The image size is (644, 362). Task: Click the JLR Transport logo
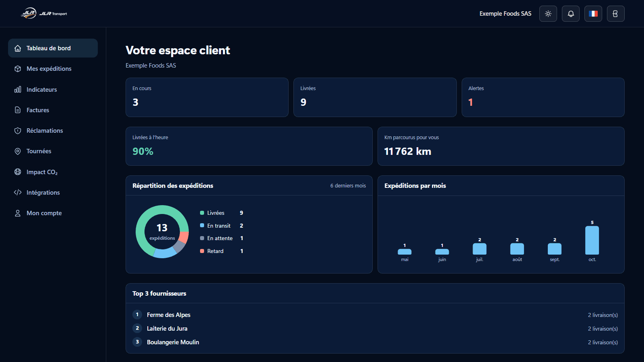(44, 13)
